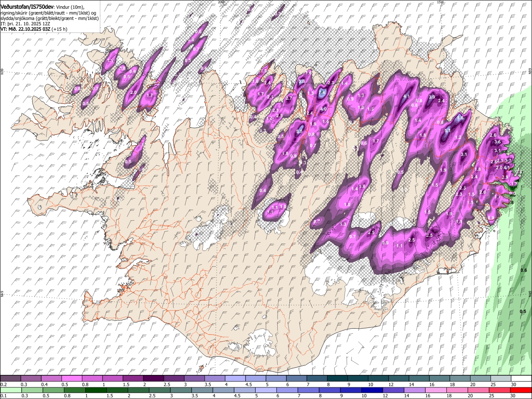
Task: Click the '4.0' precipitation value on the map
Action: (324, 109)
